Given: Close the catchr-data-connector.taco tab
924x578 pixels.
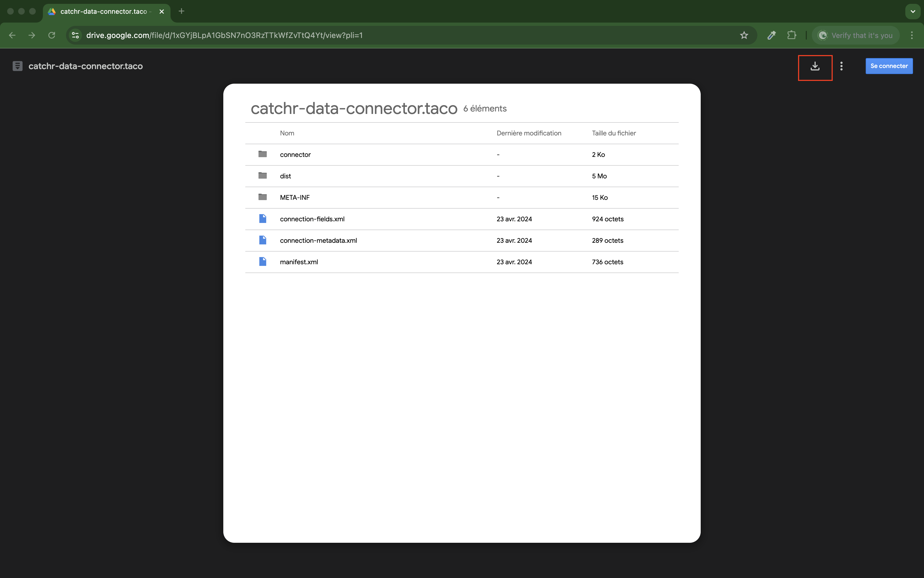Looking at the screenshot, I should 161,12.
